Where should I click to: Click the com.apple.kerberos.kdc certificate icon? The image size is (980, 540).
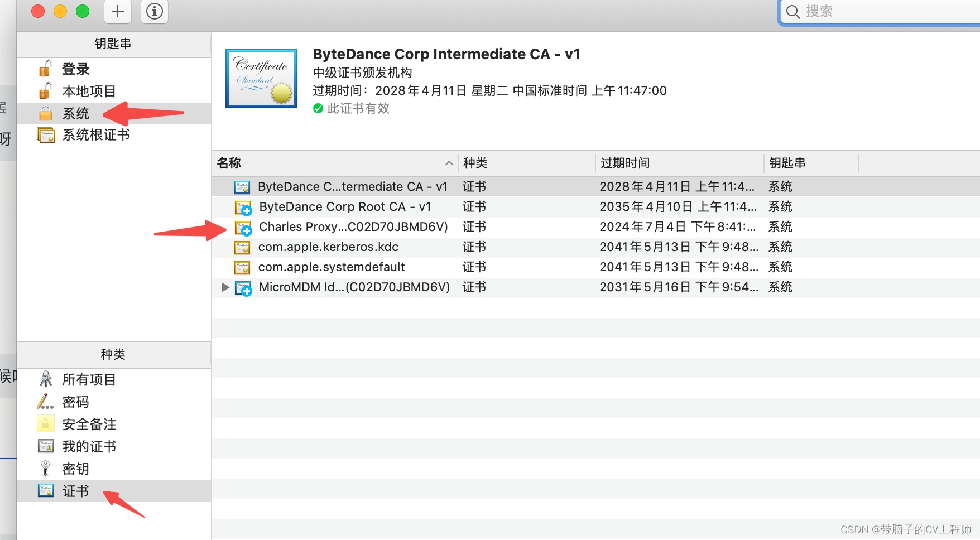(x=242, y=247)
